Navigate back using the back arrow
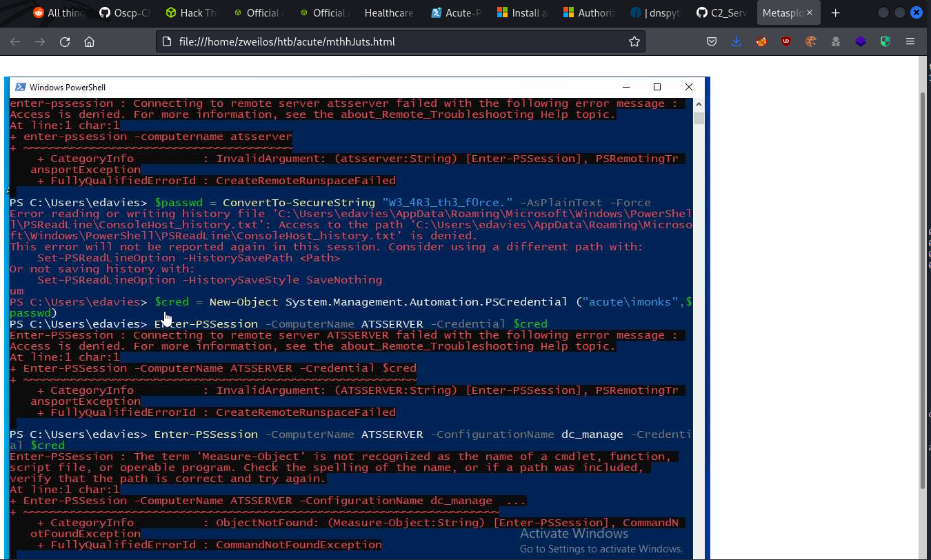This screenshot has height=560, width=931. point(14,41)
